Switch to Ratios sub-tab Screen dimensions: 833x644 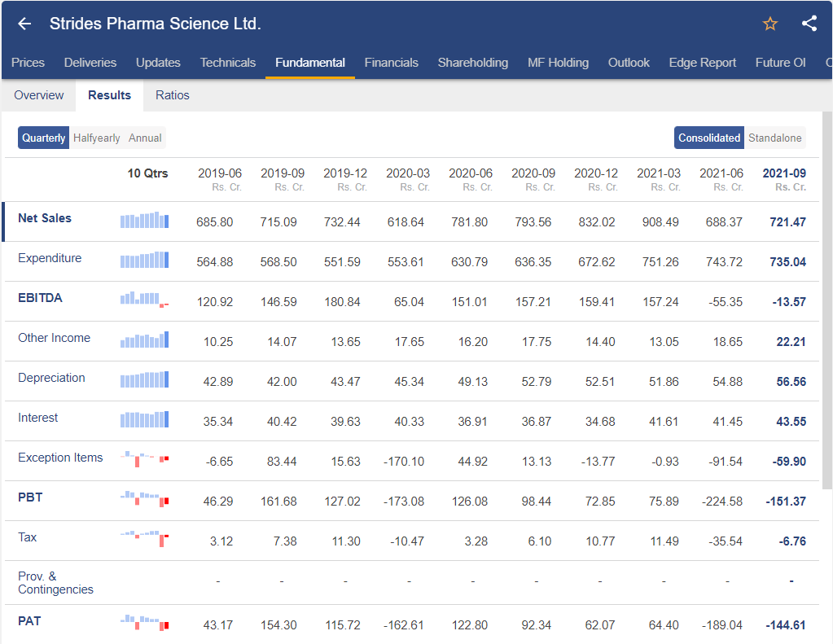click(x=173, y=95)
